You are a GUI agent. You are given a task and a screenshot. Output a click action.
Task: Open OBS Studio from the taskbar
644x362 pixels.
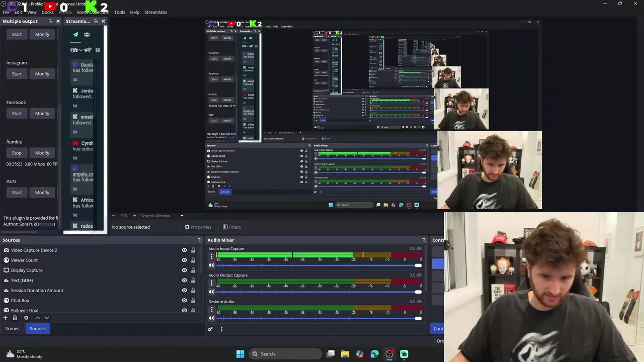(x=389, y=354)
